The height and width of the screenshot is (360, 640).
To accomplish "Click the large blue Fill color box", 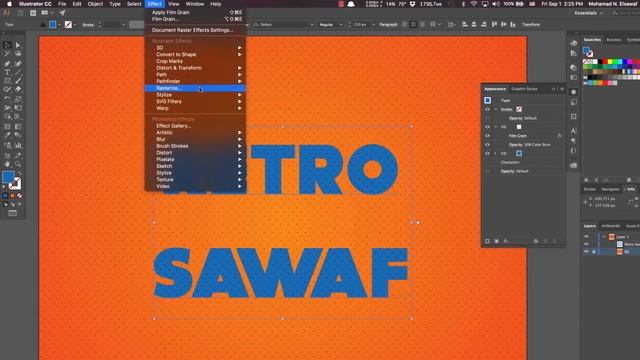I will [x=8, y=177].
